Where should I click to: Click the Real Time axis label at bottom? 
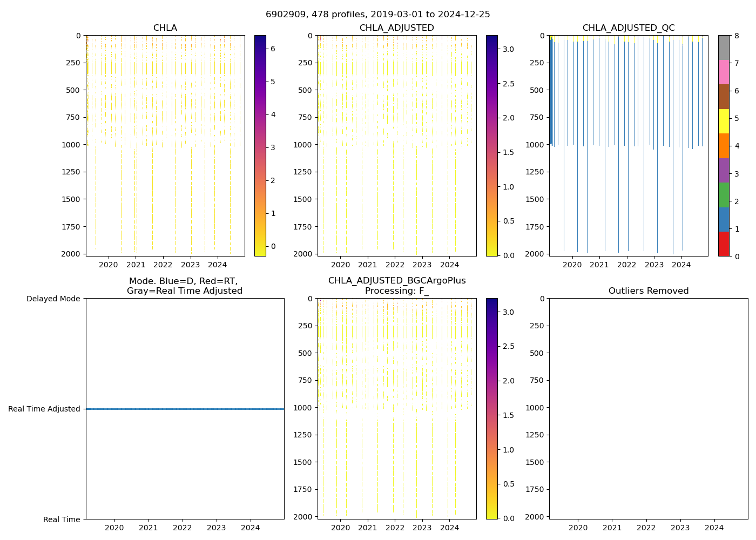pos(62,519)
